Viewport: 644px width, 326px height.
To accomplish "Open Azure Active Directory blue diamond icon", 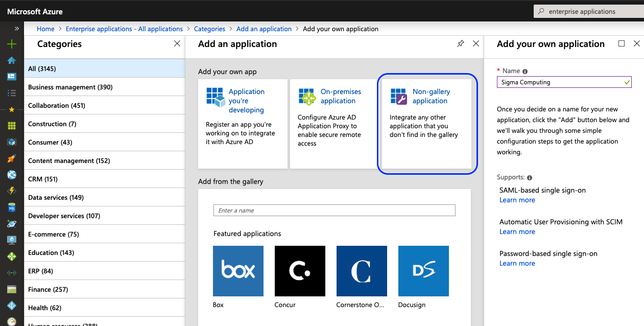I will coord(12,306).
